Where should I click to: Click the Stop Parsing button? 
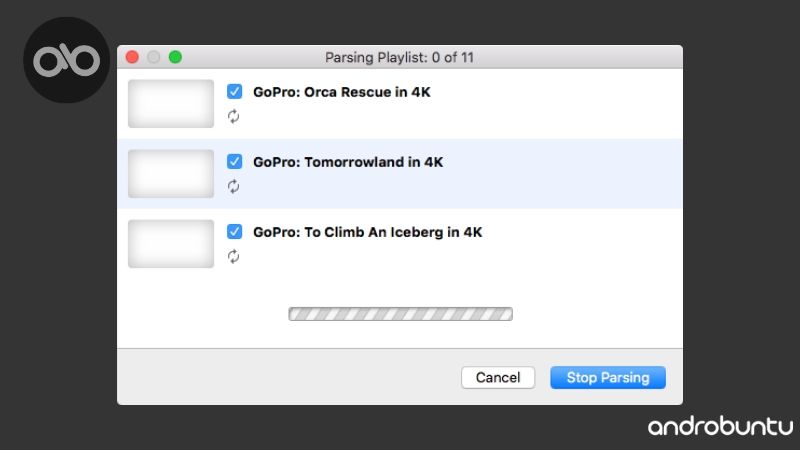click(608, 378)
